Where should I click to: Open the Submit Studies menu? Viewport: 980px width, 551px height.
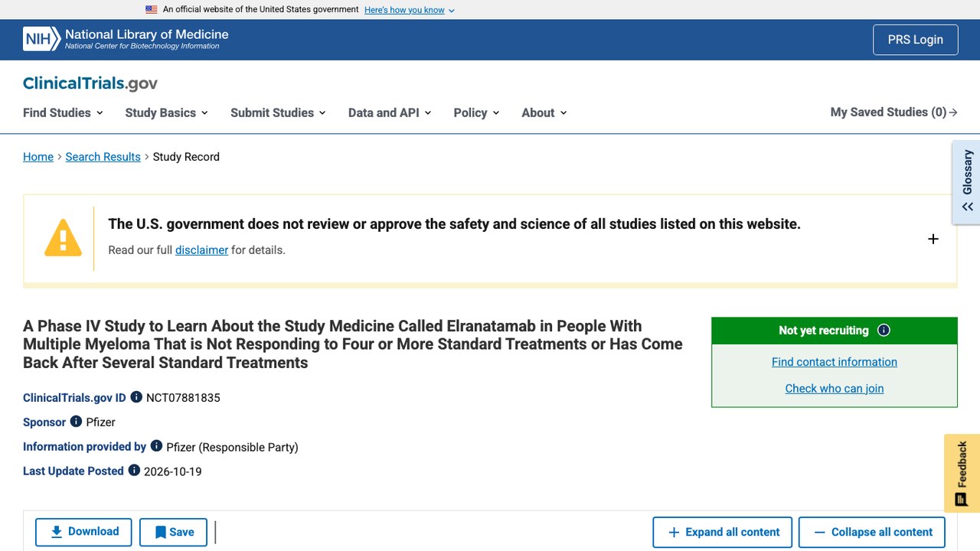279,112
